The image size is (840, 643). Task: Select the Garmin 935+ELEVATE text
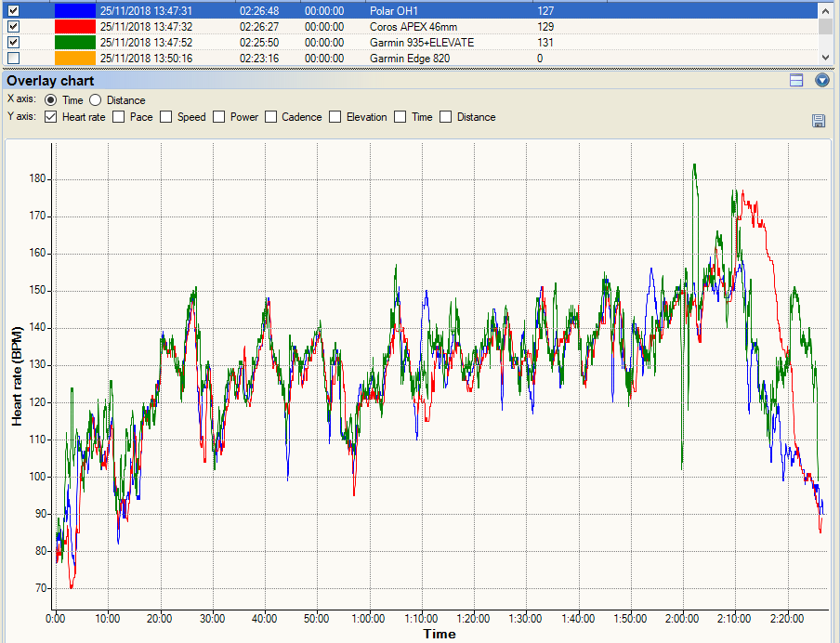click(422, 43)
